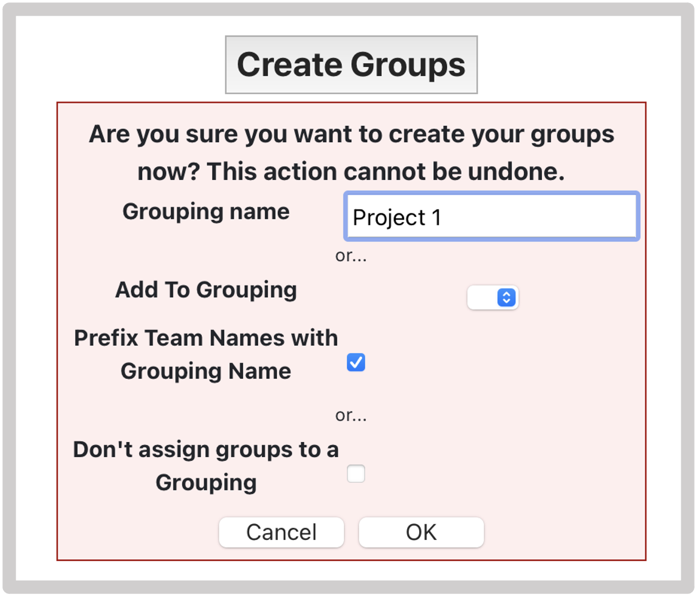
Task: Click the Create Groups title
Action: tap(350, 64)
